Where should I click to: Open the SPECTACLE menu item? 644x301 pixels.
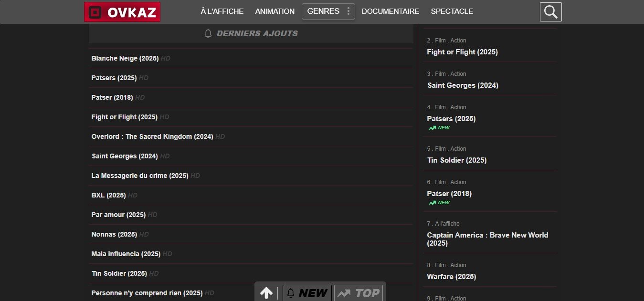(x=452, y=11)
